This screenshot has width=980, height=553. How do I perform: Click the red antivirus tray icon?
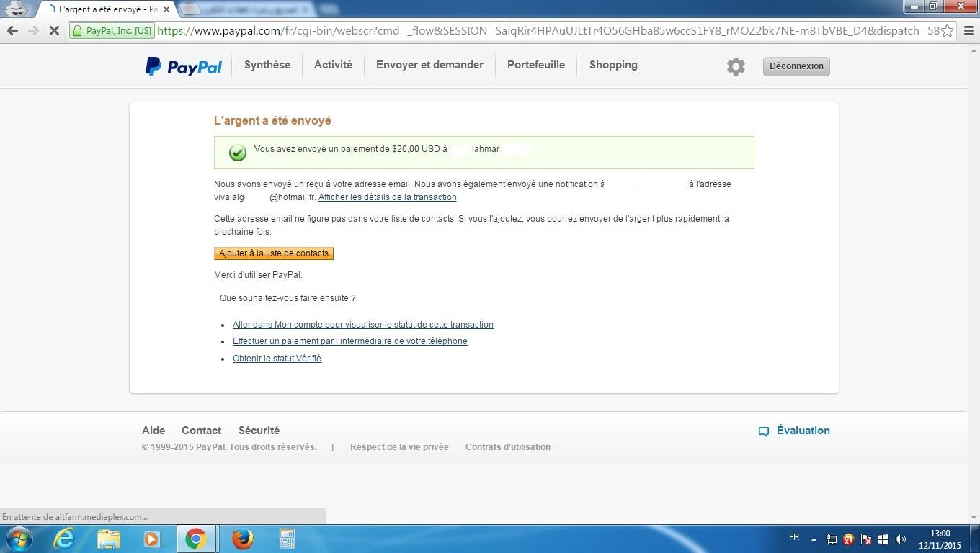(x=849, y=539)
